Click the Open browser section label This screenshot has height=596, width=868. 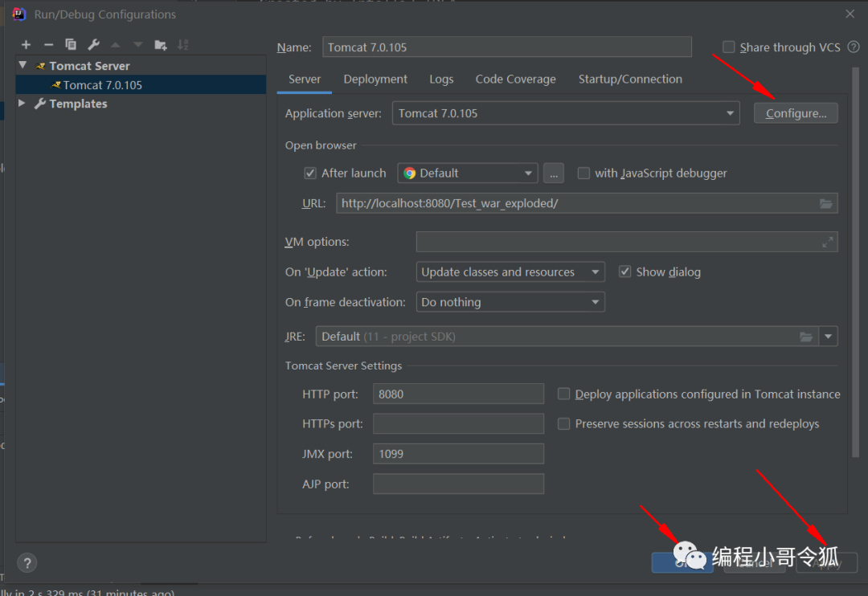(321, 145)
